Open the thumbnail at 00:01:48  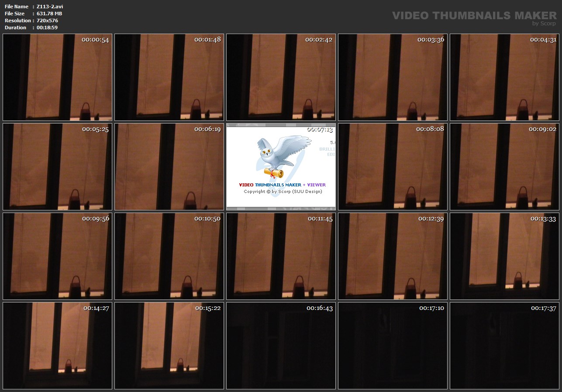point(169,77)
